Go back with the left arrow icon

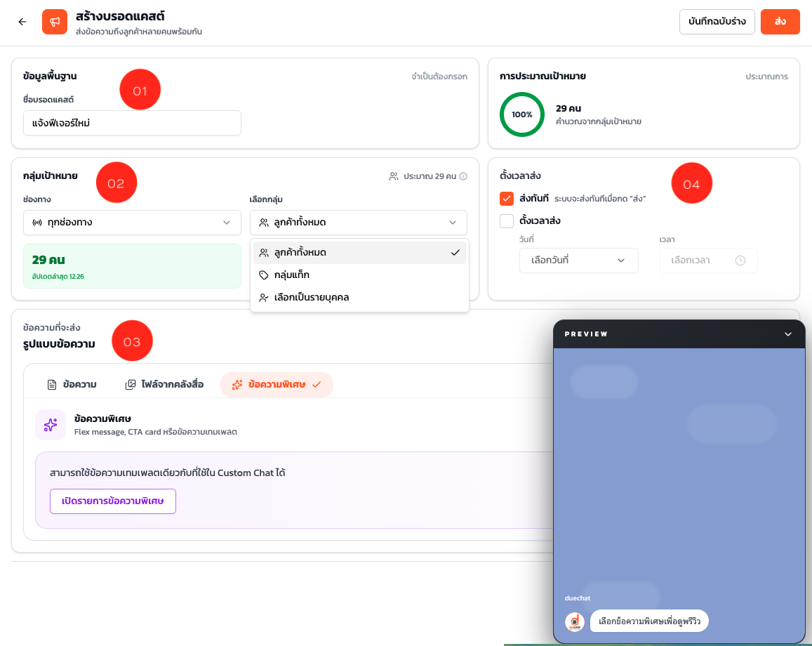(x=22, y=22)
